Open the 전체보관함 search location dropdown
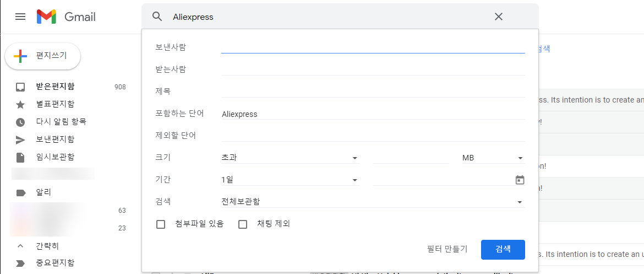The width and height of the screenshot is (644, 274). coord(373,202)
